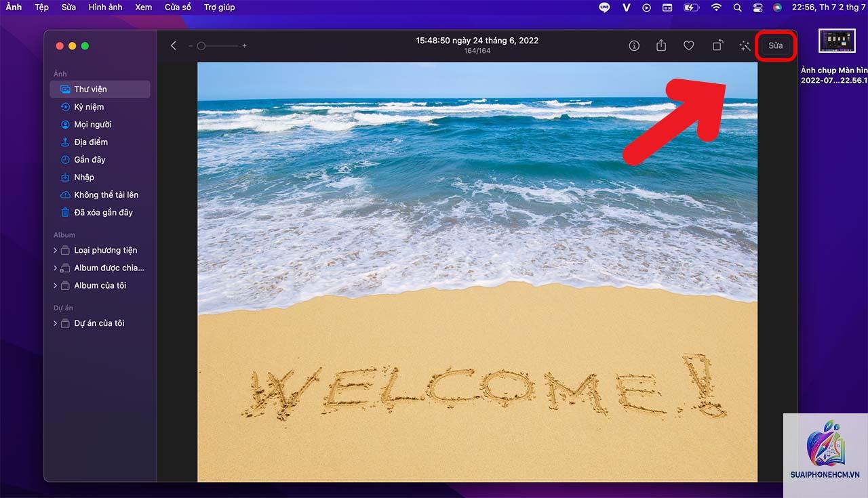
Task: Open the Cửa sổ menu
Action: tap(178, 7)
